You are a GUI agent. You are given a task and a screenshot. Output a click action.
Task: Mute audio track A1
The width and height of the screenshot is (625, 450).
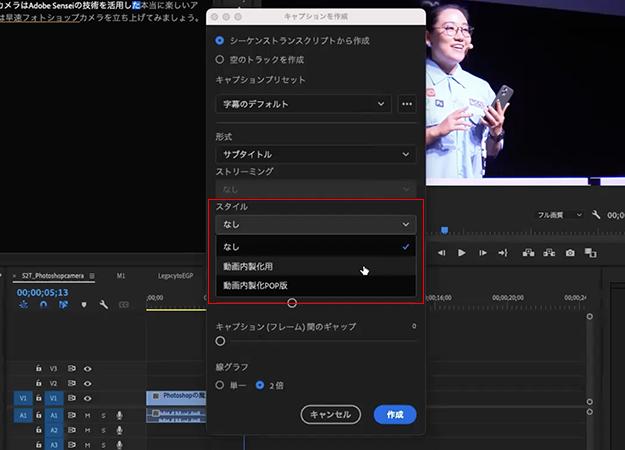pyautogui.click(x=87, y=415)
